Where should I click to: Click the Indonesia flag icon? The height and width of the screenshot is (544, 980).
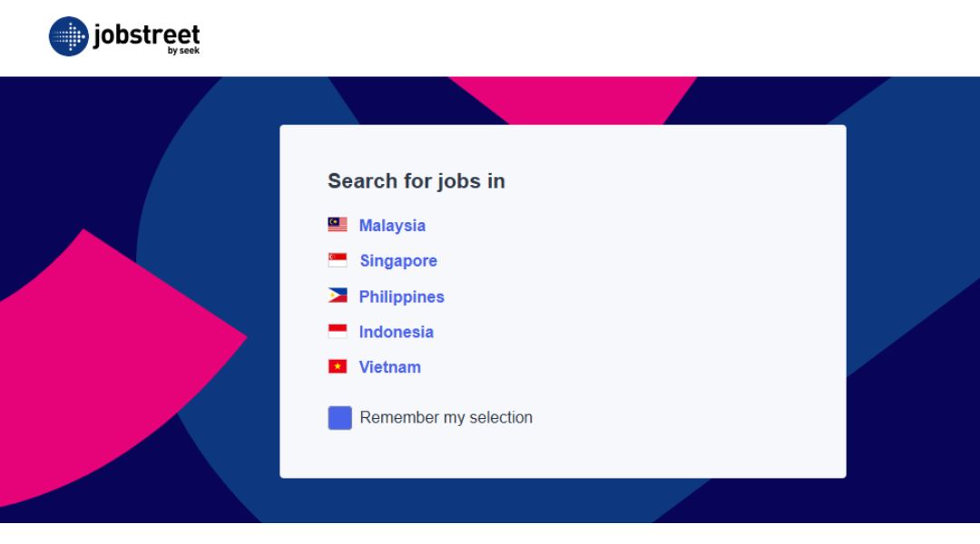tap(338, 331)
